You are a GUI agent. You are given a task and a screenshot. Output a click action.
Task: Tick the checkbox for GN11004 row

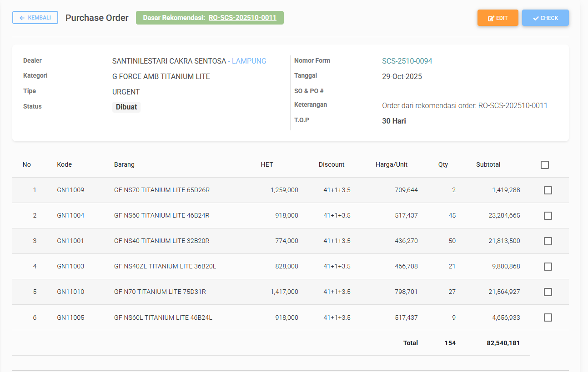point(548,216)
